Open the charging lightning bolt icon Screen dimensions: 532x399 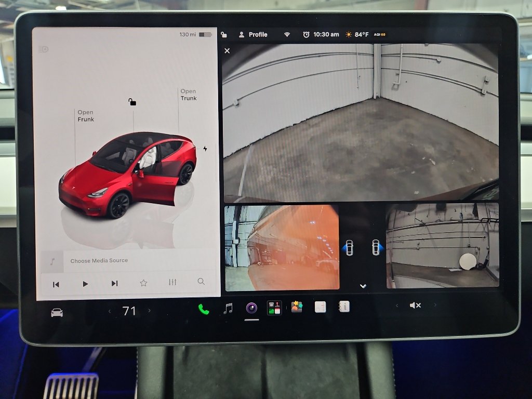click(x=205, y=149)
